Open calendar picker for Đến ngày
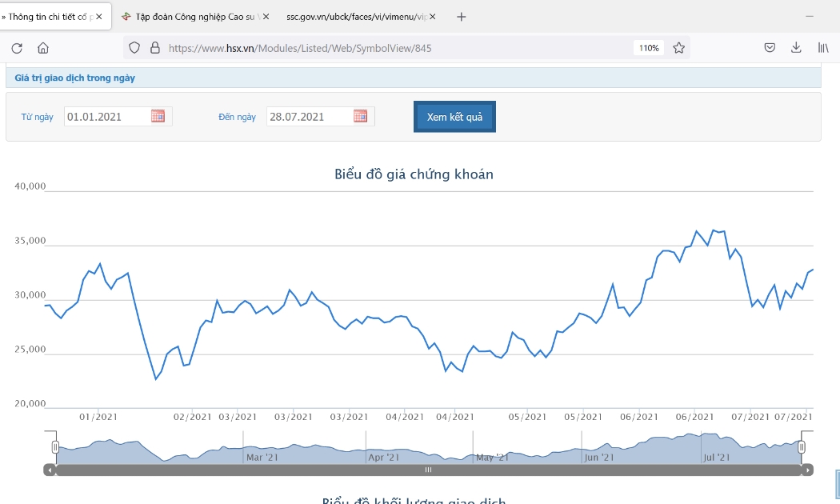This screenshot has height=504, width=840. click(x=361, y=116)
